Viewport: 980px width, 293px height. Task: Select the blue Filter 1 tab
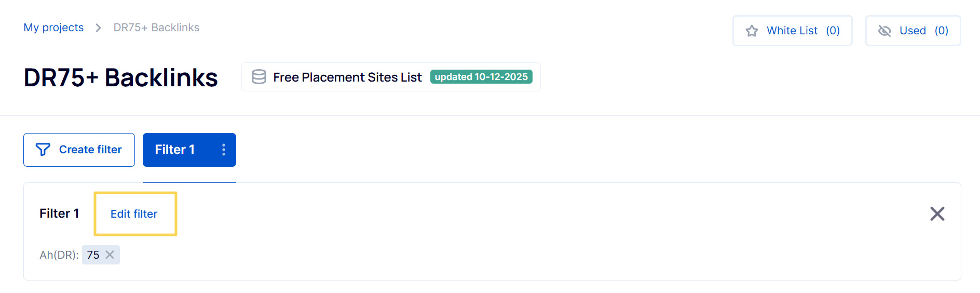175,150
